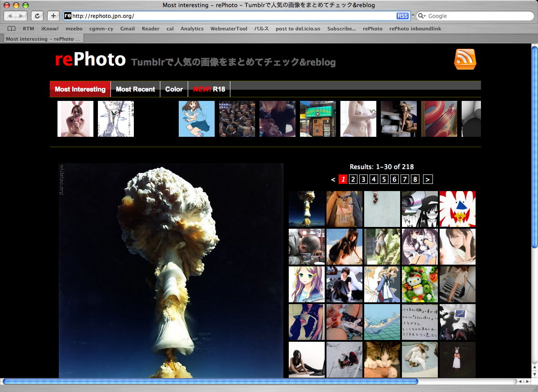The height and width of the screenshot is (392, 538).
Task: Go to results page 3
Action: click(x=363, y=179)
